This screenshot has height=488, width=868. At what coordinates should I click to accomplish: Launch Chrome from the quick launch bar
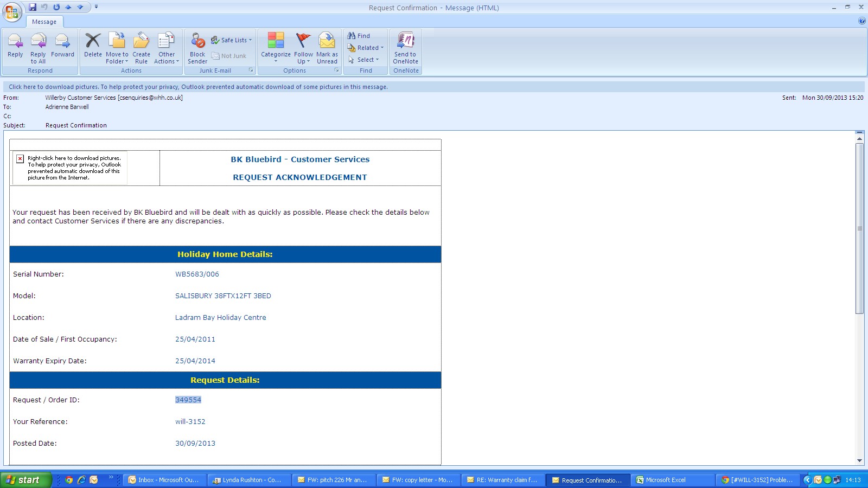tap(69, 480)
